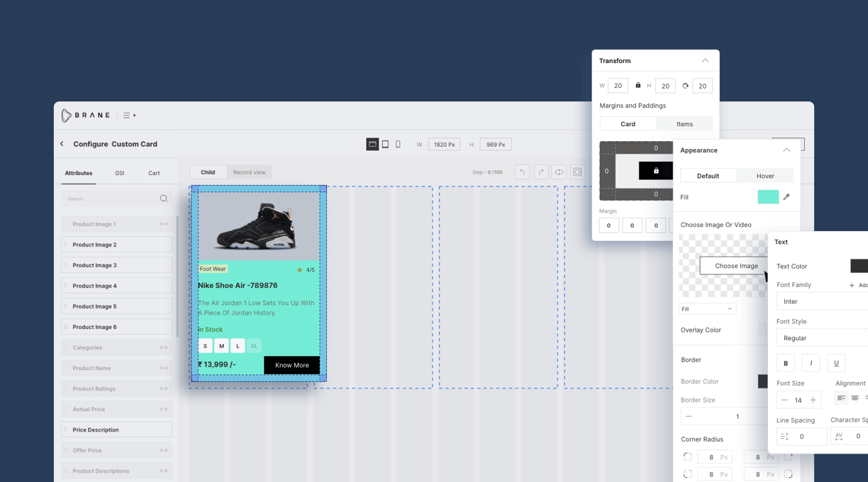
Task: Click the Character Spacing icon
Action: pyautogui.click(x=839, y=437)
